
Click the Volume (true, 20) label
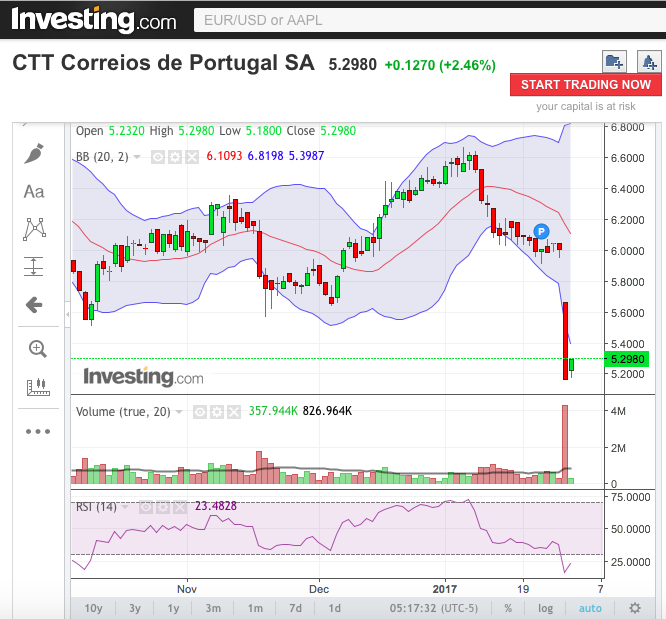[x=123, y=412]
